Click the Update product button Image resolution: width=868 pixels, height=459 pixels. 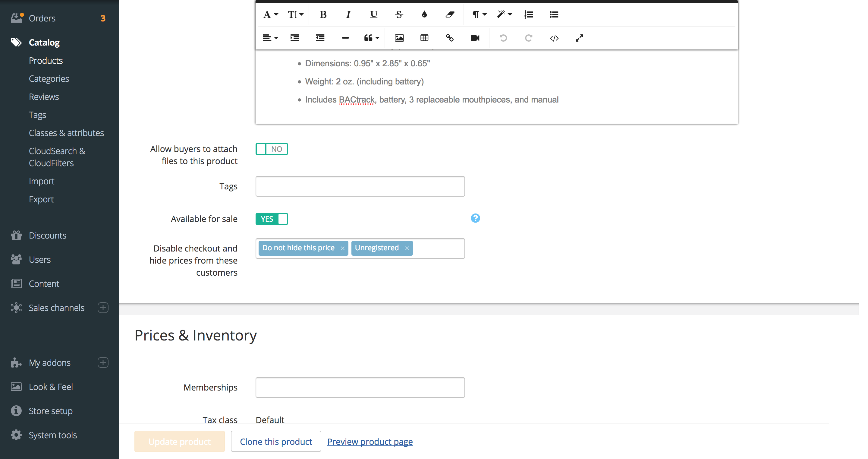tap(179, 441)
